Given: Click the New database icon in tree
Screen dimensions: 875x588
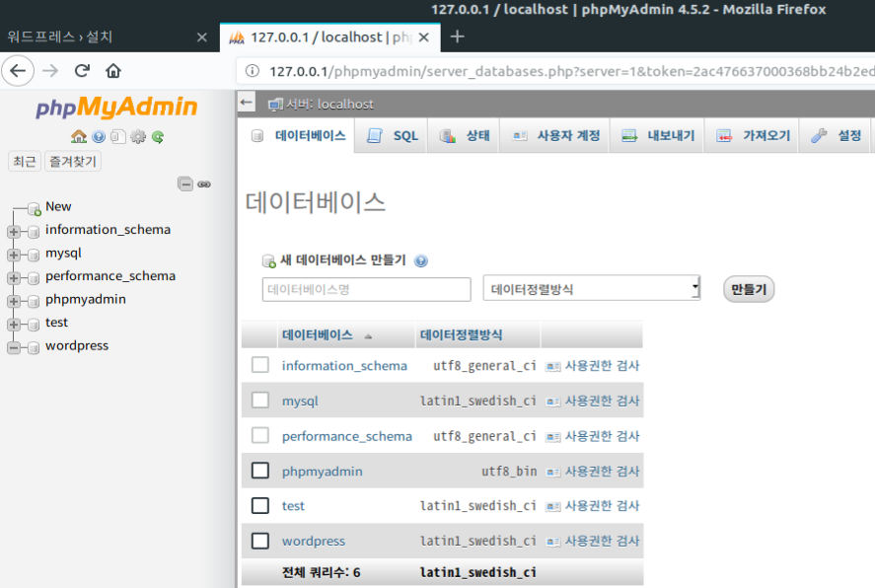Looking at the screenshot, I should [x=35, y=208].
